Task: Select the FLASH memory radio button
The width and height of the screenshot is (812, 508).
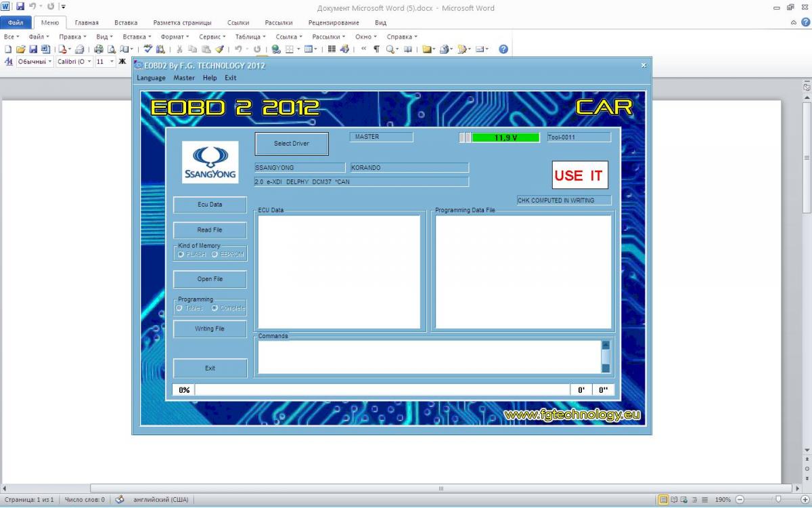Action: pyautogui.click(x=181, y=255)
